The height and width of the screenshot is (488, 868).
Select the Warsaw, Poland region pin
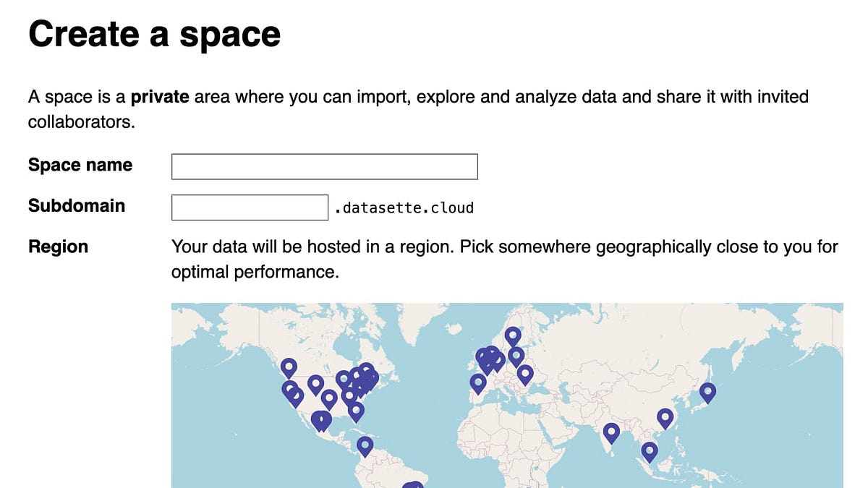516,357
